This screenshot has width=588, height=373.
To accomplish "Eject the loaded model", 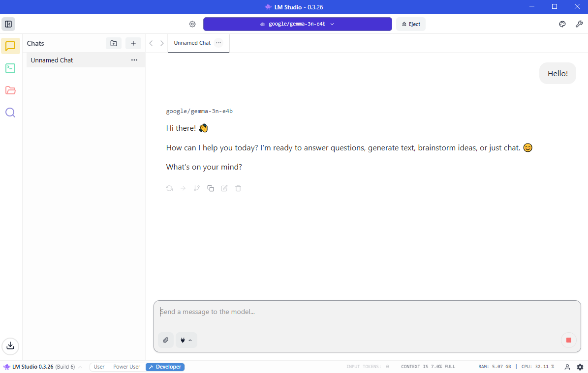I will click(x=411, y=24).
